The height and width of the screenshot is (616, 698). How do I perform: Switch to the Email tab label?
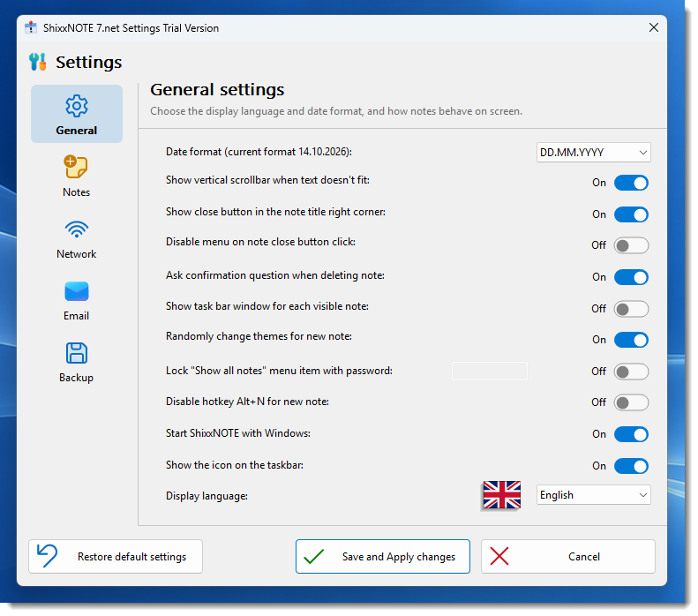76,316
